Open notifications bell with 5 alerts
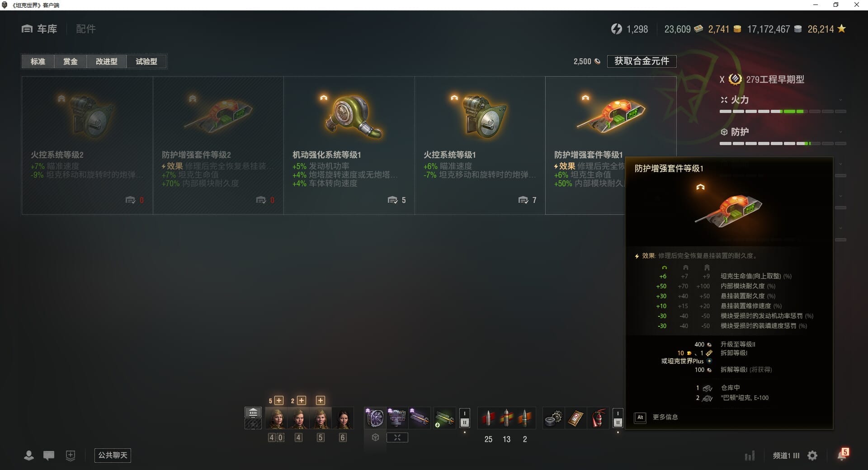The image size is (868, 470). point(843,455)
